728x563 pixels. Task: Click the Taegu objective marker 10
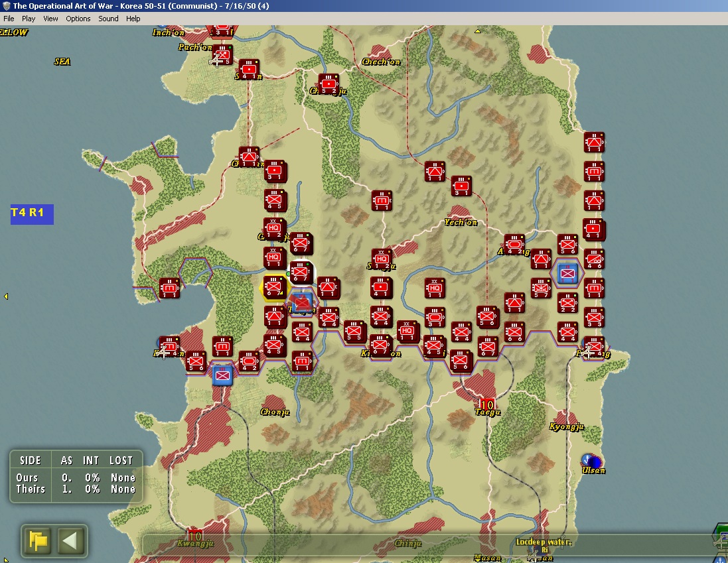[487, 405]
